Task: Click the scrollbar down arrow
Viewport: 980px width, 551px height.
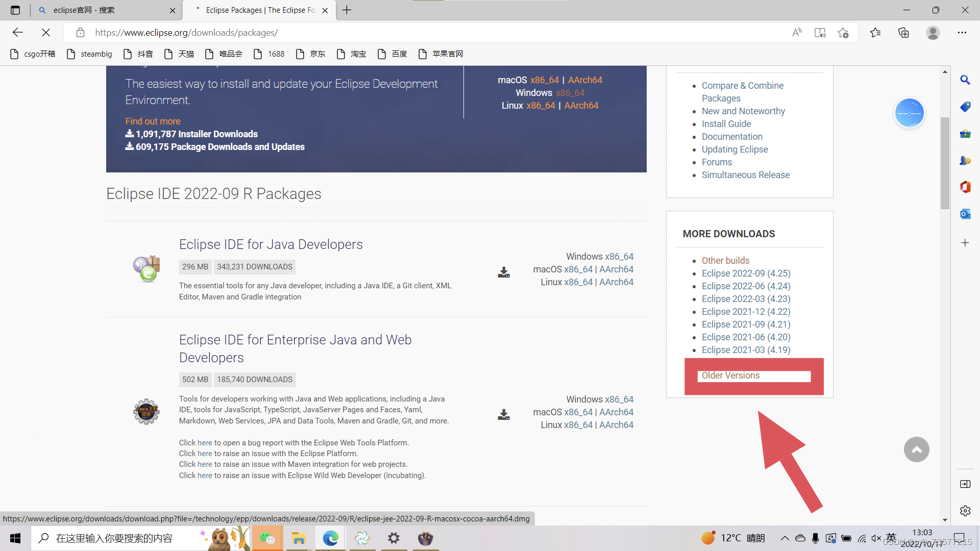Action: (x=945, y=520)
